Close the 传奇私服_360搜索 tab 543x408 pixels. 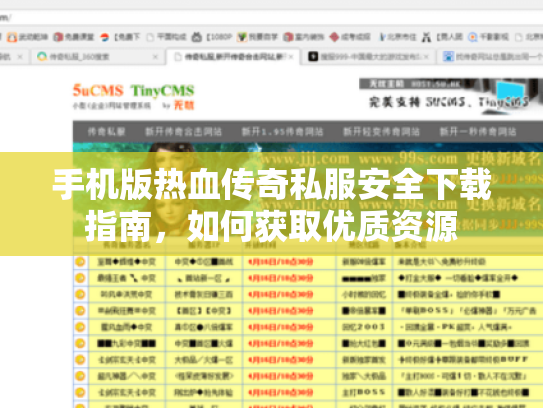click(155, 56)
